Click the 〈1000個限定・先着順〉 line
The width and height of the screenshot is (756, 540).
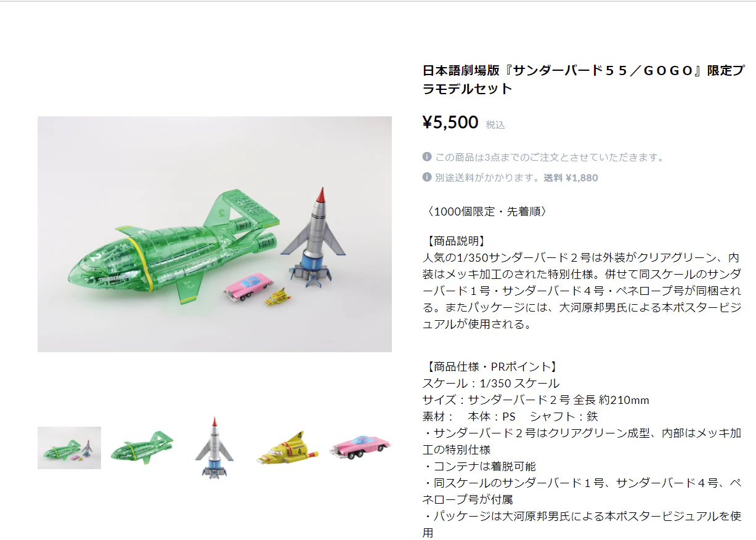pyautogui.click(x=485, y=211)
